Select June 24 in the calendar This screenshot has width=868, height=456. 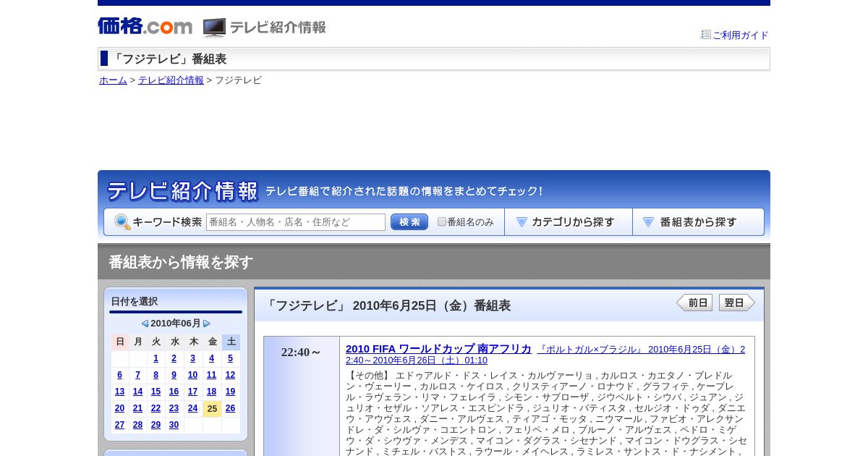(x=192, y=408)
